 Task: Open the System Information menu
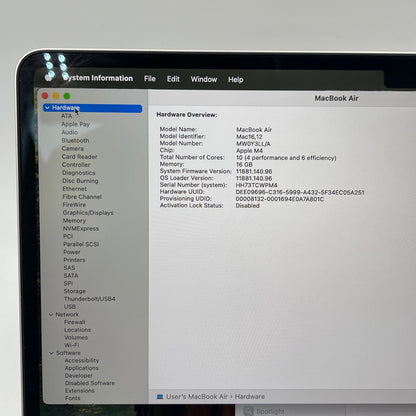(98, 78)
